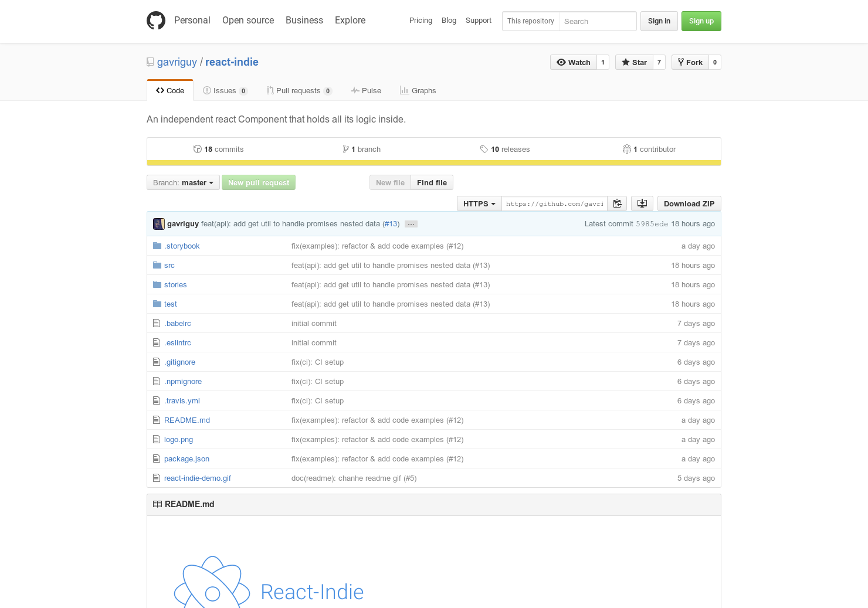Open the src folder icon
Viewport: 868px width, 608px height.
click(x=157, y=265)
